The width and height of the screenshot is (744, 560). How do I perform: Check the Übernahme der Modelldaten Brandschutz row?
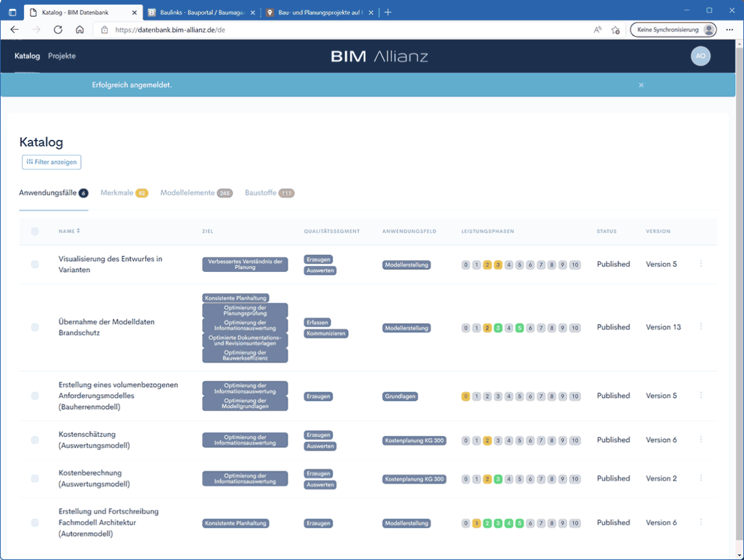point(35,327)
